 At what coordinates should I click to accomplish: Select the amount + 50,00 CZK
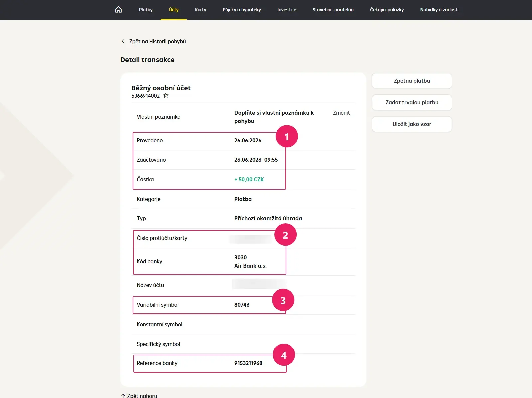click(x=249, y=179)
